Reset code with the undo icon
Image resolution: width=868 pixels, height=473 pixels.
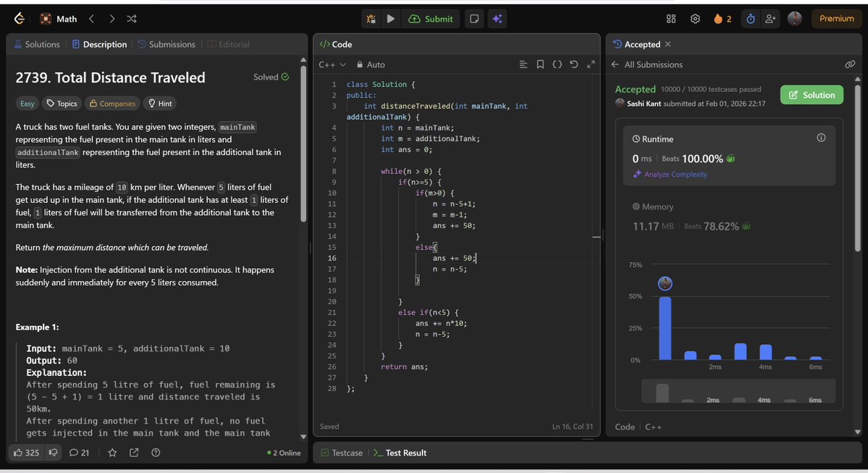click(574, 64)
